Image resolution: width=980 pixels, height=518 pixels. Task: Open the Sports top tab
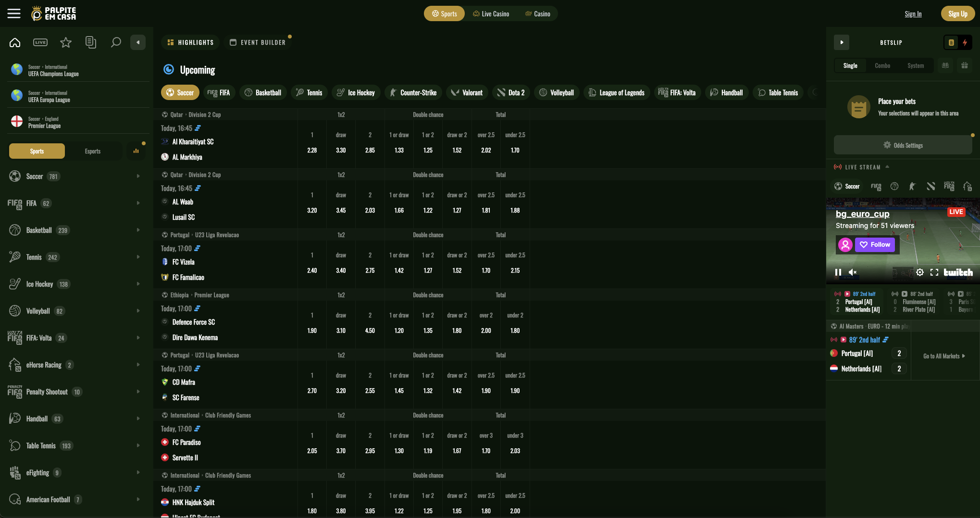(444, 13)
